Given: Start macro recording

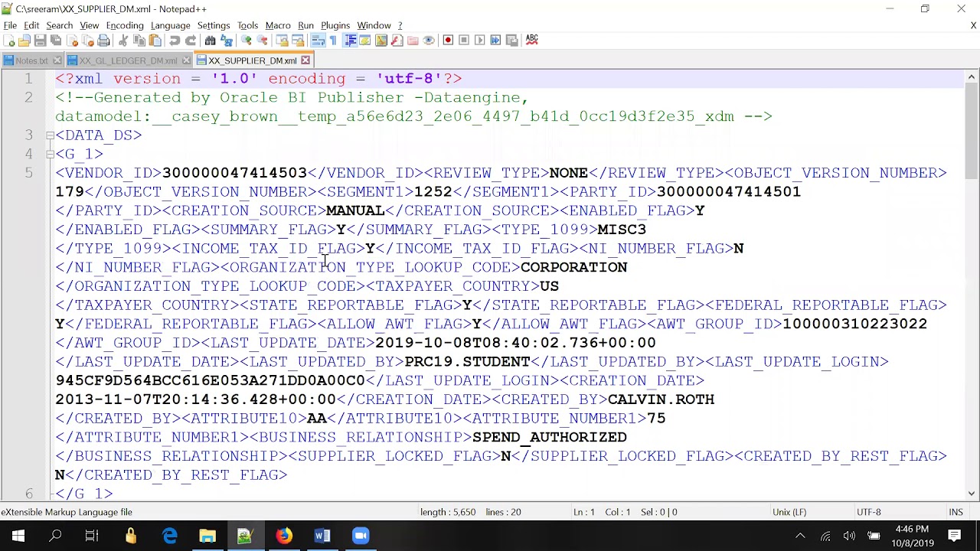Looking at the screenshot, I should (448, 40).
